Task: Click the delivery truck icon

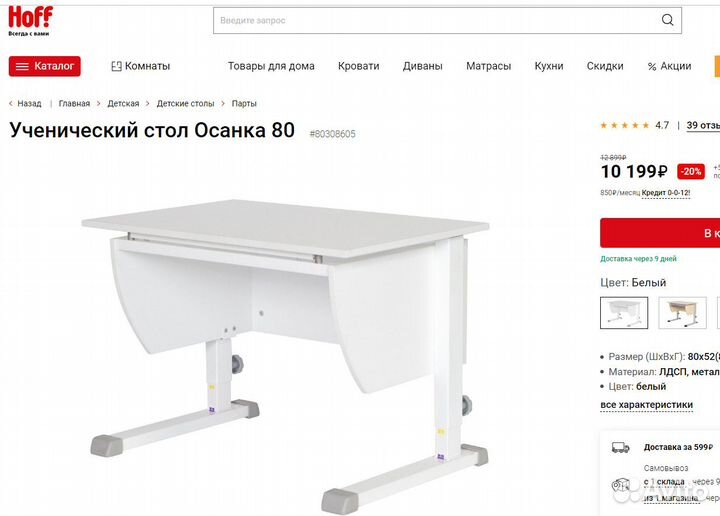Action: [621, 447]
